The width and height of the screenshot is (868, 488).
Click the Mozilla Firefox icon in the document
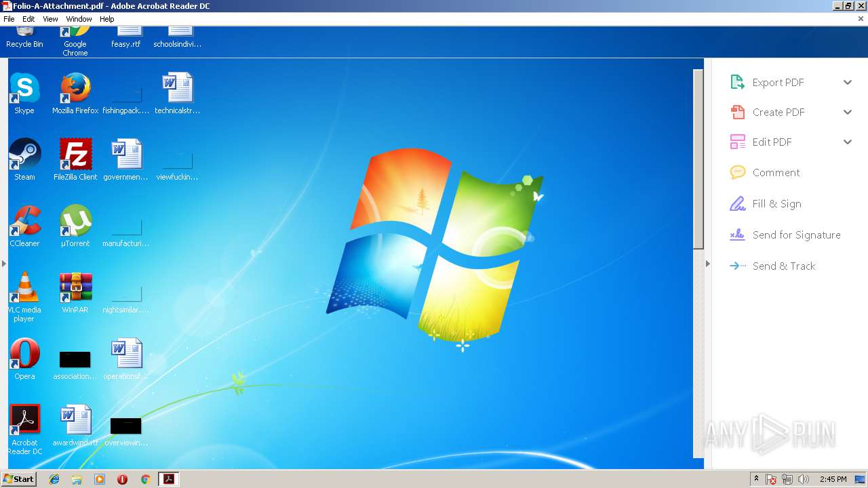75,88
